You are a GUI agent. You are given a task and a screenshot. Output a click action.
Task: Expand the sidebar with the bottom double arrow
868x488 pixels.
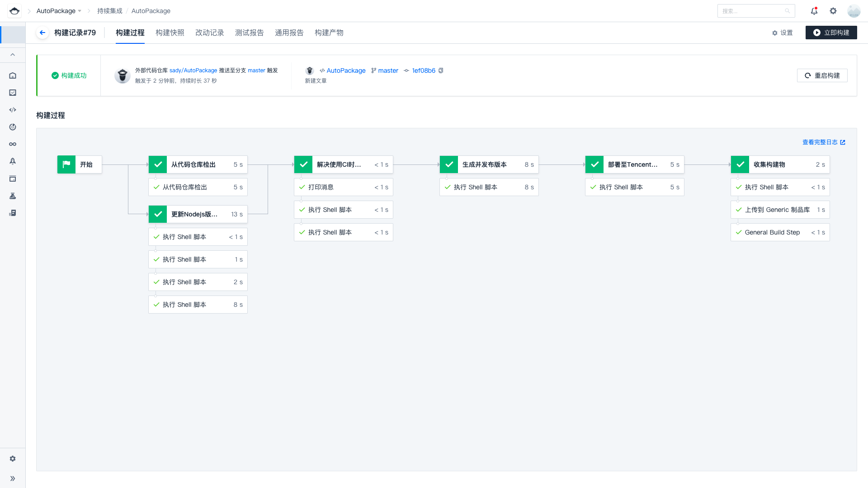tap(13, 479)
